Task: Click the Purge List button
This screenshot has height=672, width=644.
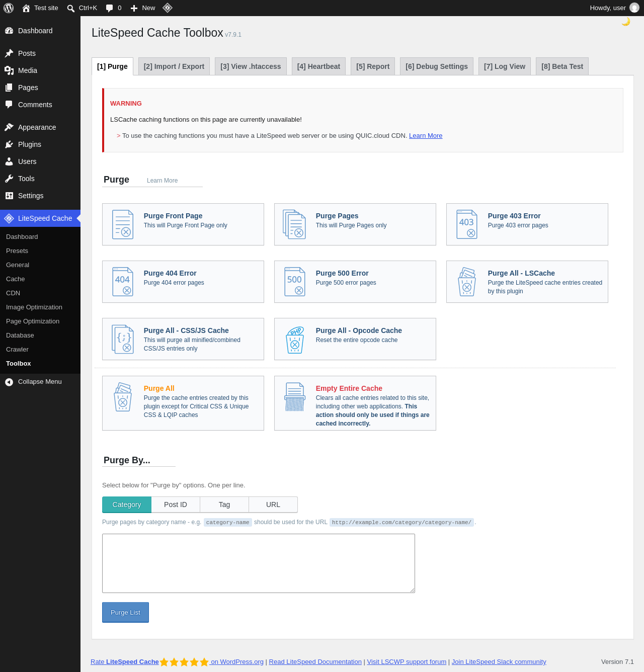Action: coord(125,612)
